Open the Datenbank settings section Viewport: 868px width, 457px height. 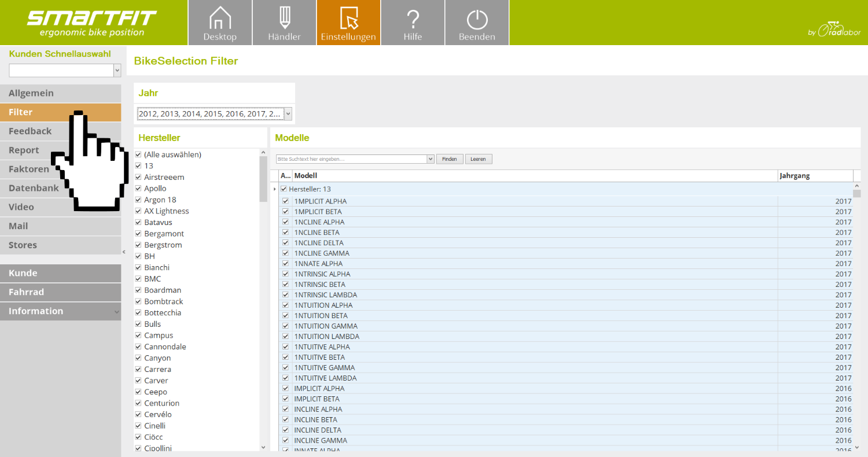pos(61,188)
